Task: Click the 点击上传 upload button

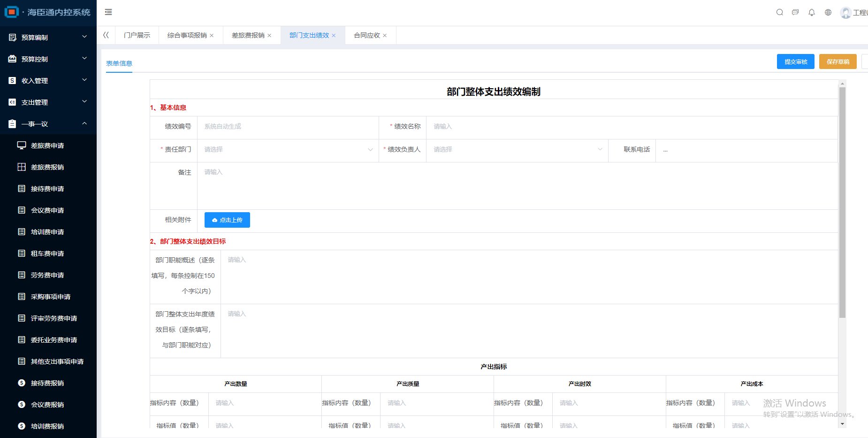Action: click(227, 220)
